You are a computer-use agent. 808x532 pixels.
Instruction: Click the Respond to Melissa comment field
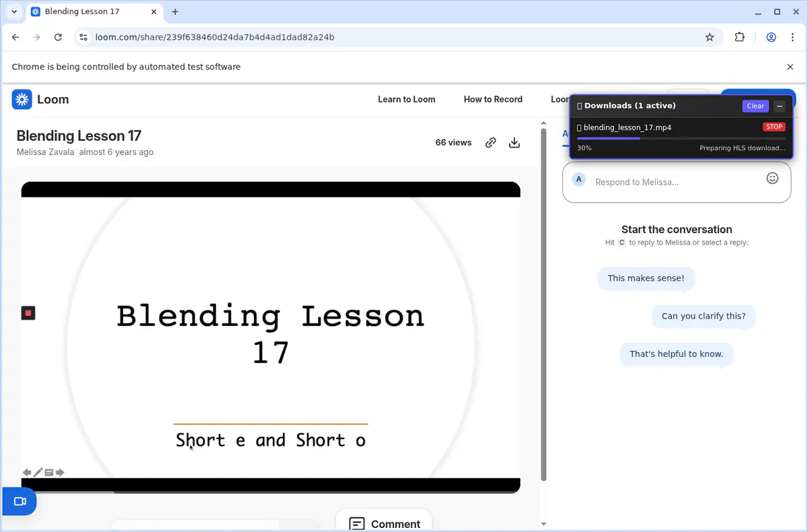[677, 182]
